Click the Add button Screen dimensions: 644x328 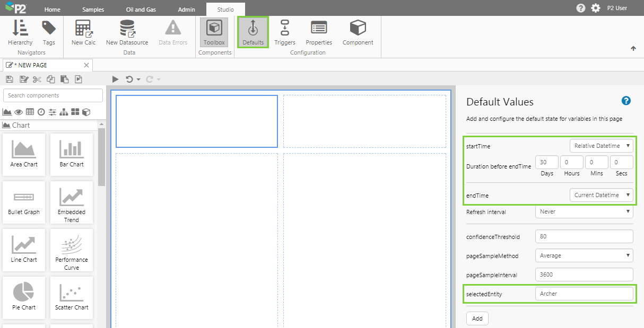point(477,318)
